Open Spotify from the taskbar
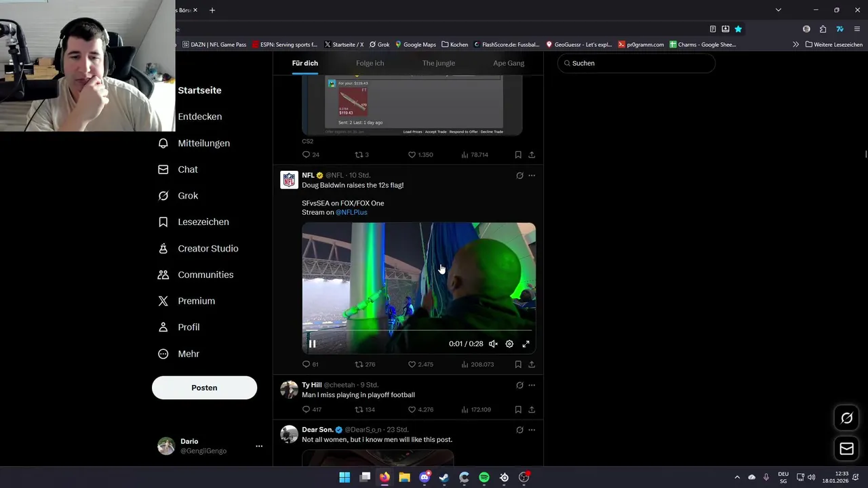Viewport: 868px width, 488px height. [484, 477]
